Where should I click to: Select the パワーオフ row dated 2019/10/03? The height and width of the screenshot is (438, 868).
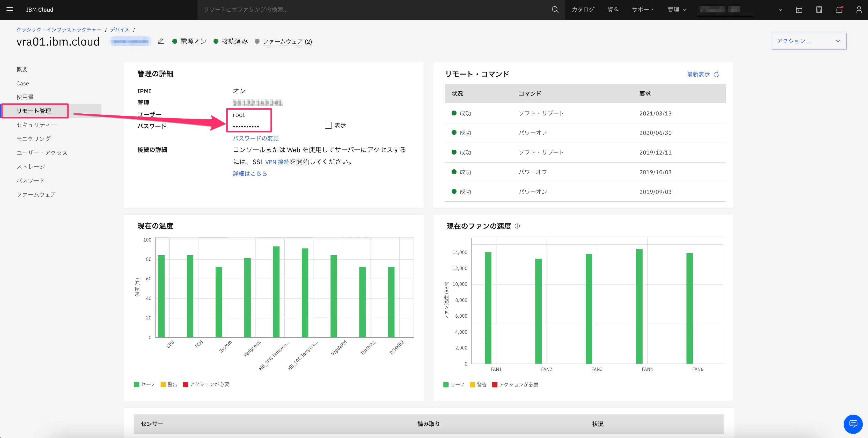(585, 172)
